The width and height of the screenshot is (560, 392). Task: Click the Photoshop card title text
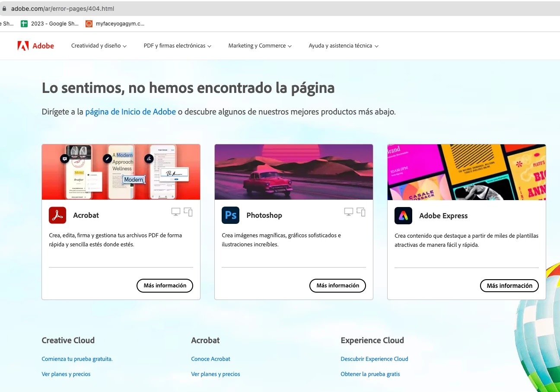[264, 215]
